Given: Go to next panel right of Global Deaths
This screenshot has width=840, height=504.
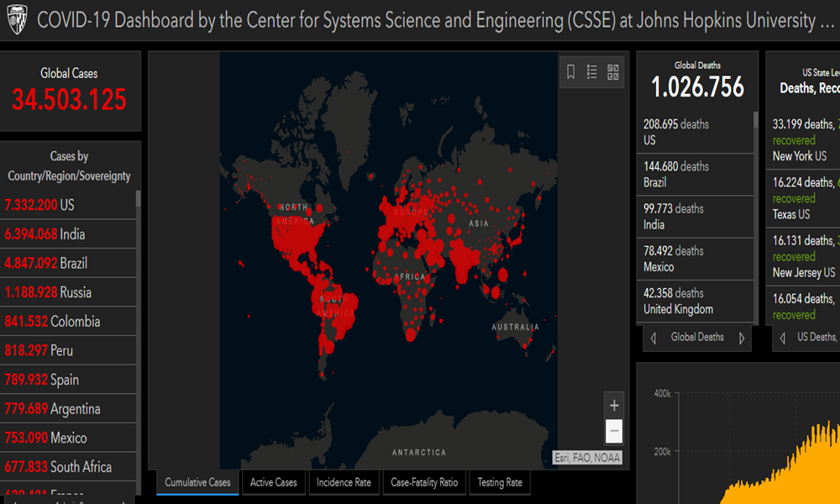Looking at the screenshot, I should click(x=742, y=338).
